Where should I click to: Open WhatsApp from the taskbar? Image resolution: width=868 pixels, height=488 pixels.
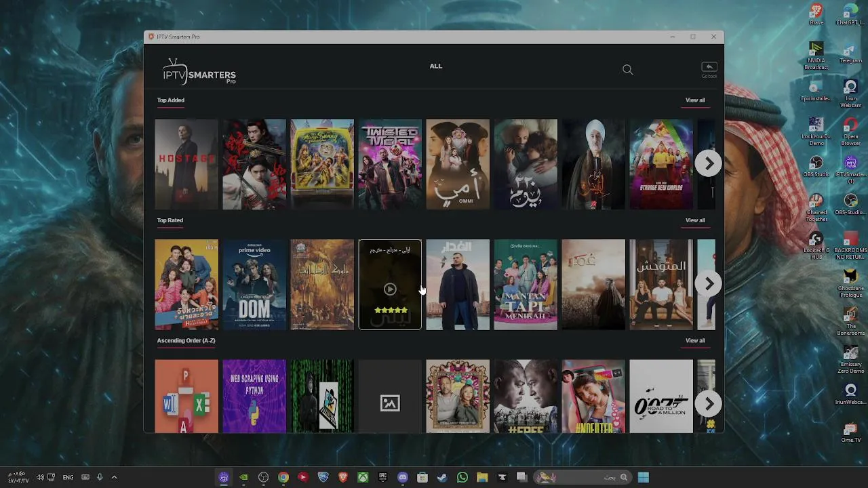tap(462, 477)
